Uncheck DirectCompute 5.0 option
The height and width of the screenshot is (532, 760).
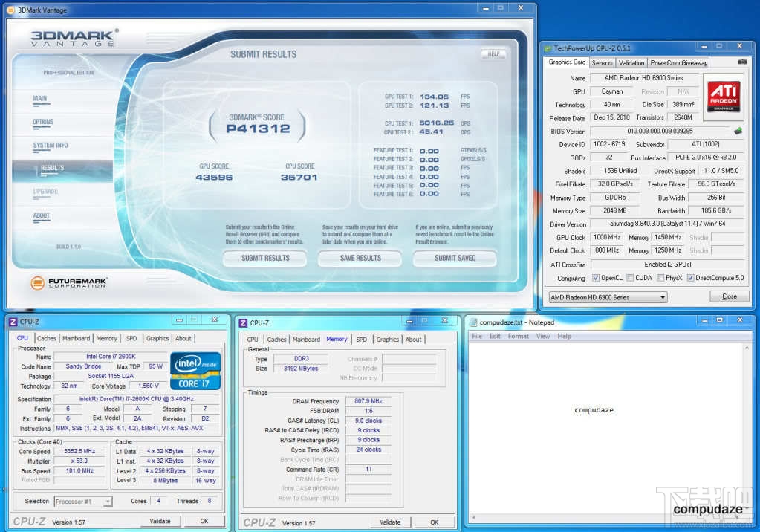pos(691,278)
